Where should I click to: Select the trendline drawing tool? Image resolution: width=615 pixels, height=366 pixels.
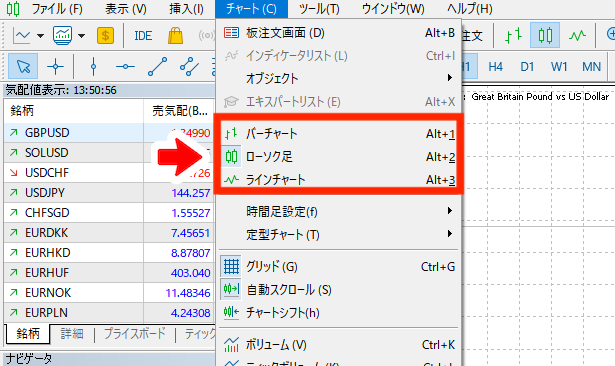(157, 66)
